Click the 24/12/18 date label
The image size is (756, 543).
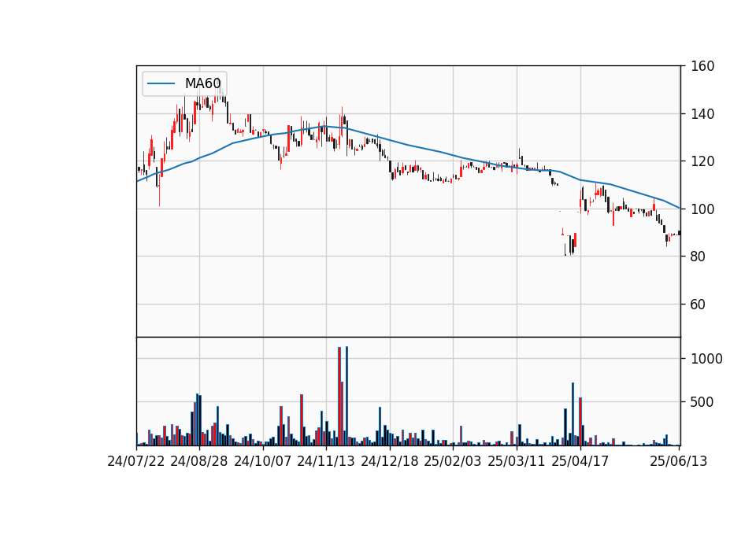coord(390,461)
